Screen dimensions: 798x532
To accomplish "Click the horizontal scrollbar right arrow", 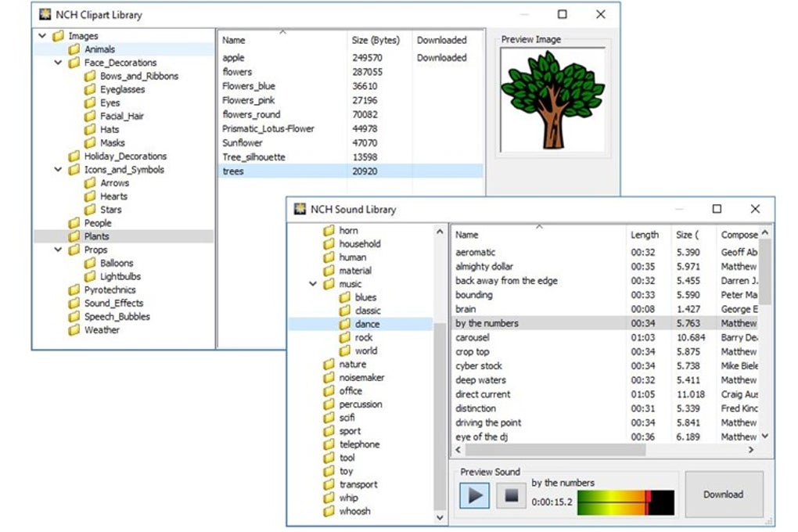I will point(751,450).
